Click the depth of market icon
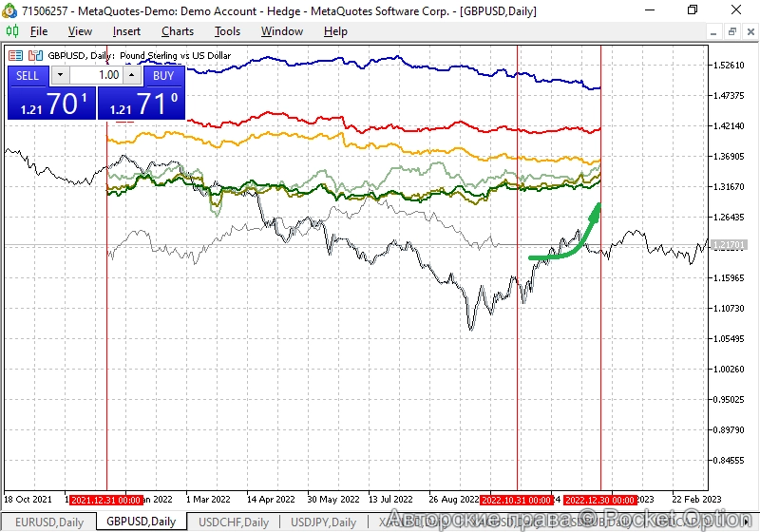The image size is (760, 532). tap(36, 55)
